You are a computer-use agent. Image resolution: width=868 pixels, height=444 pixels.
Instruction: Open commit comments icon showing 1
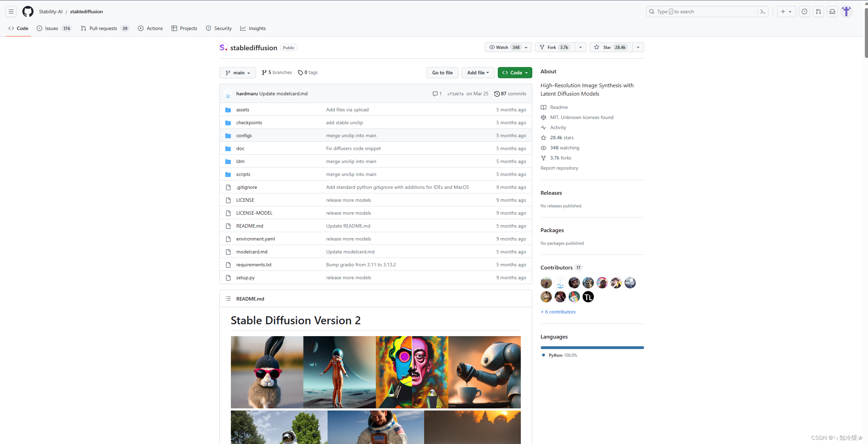(437, 94)
